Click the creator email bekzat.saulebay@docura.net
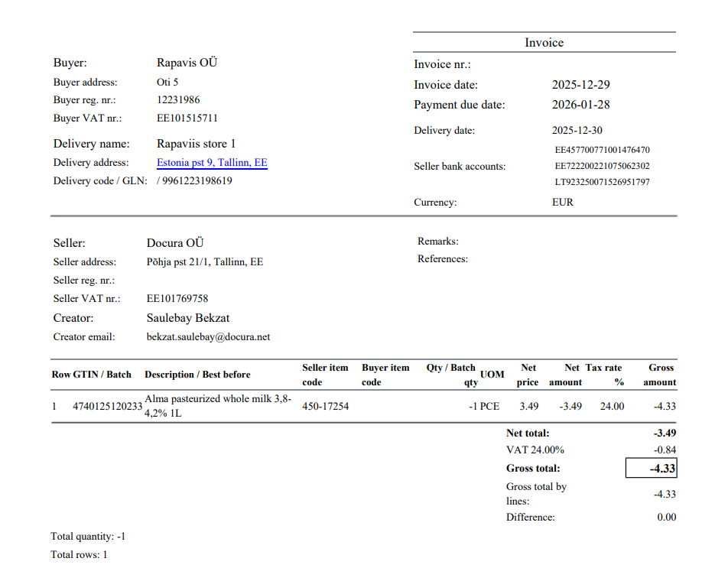 tap(208, 337)
